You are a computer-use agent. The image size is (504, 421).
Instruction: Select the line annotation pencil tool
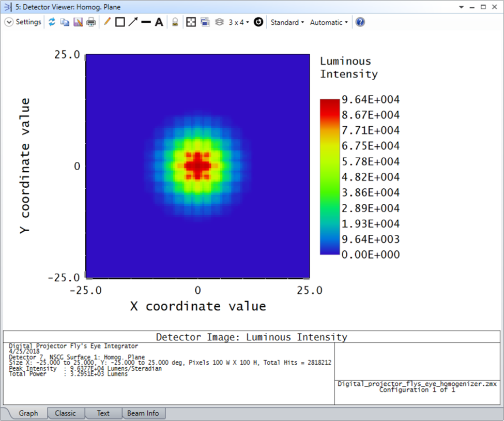pos(107,22)
